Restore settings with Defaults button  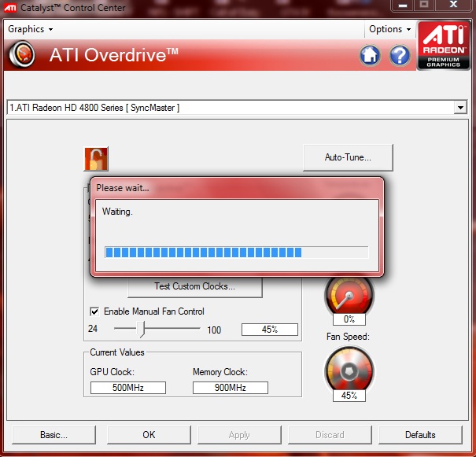(x=420, y=435)
